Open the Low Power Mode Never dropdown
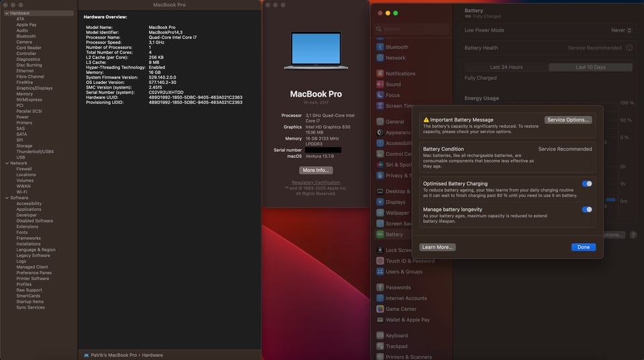The width and height of the screenshot is (644, 360). point(621,30)
